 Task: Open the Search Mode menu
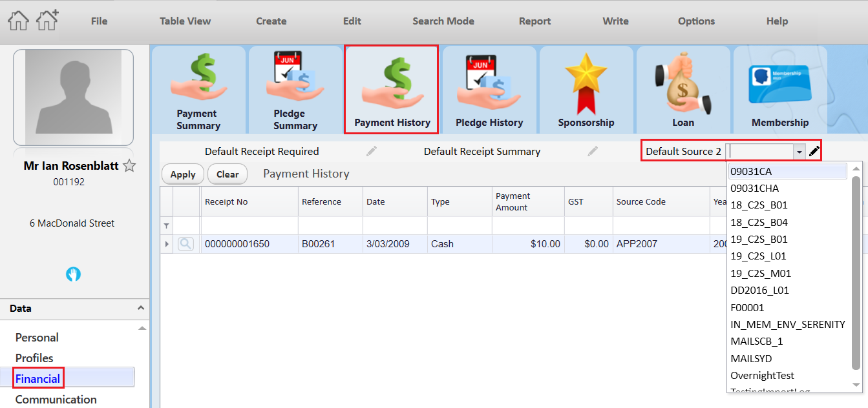[443, 21]
